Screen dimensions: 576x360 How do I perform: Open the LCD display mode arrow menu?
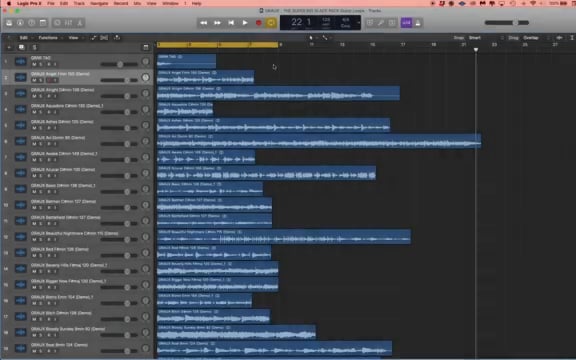tap(359, 23)
